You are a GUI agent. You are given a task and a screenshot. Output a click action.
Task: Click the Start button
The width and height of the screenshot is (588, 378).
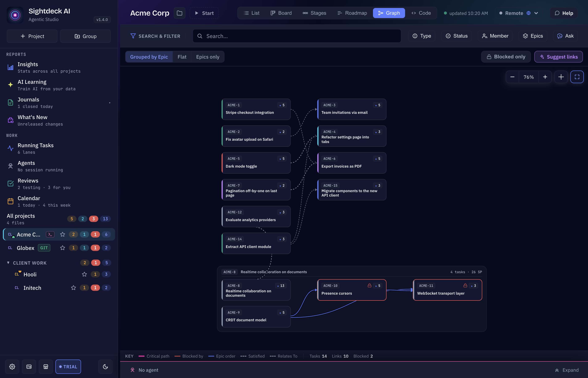204,13
